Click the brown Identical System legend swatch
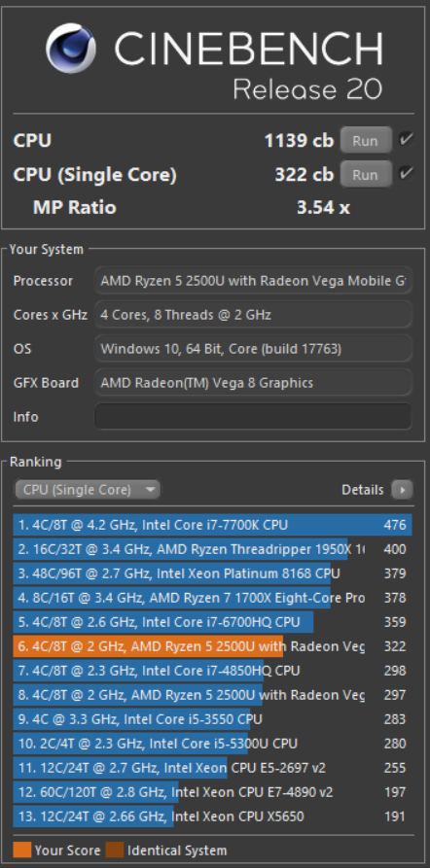This screenshot has height=868, width=430. click(115, 851)
